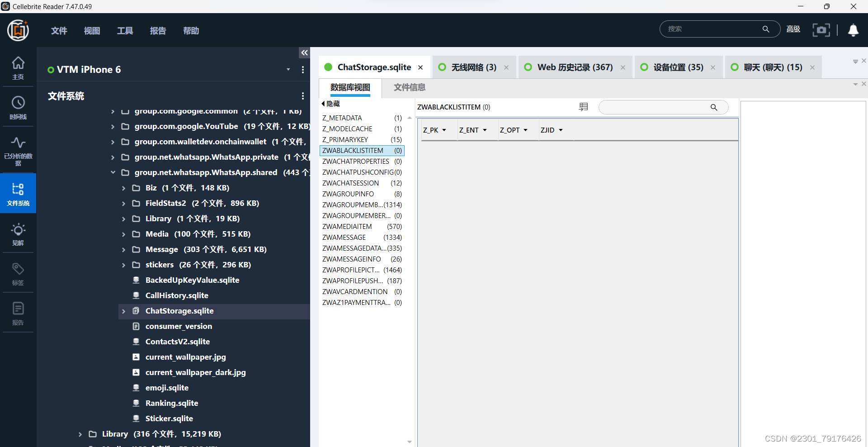Screen dimensions: 868x447
Task: Click the consumer_version file icon
Action: click(x=136, y=326)
